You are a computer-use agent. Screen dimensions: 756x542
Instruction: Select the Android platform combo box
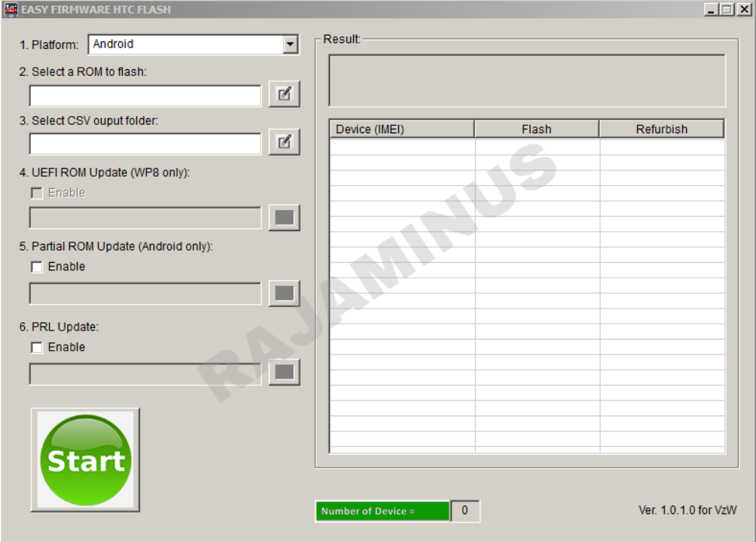coord(194,44)
